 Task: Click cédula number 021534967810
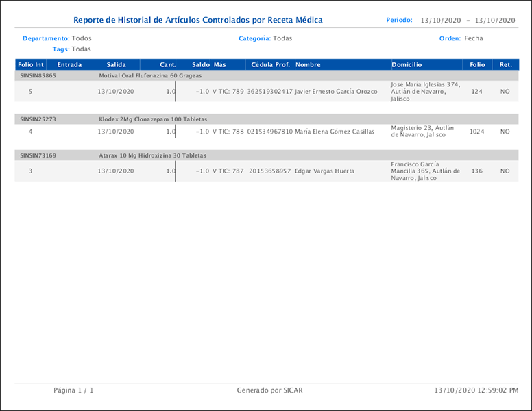click(269, 132)
